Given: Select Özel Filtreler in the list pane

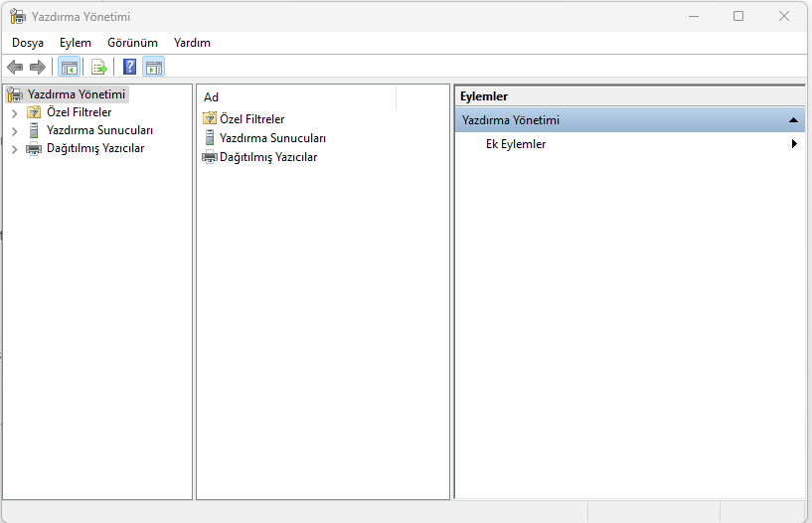Looking at the screenshot, I should pos(251,119).
